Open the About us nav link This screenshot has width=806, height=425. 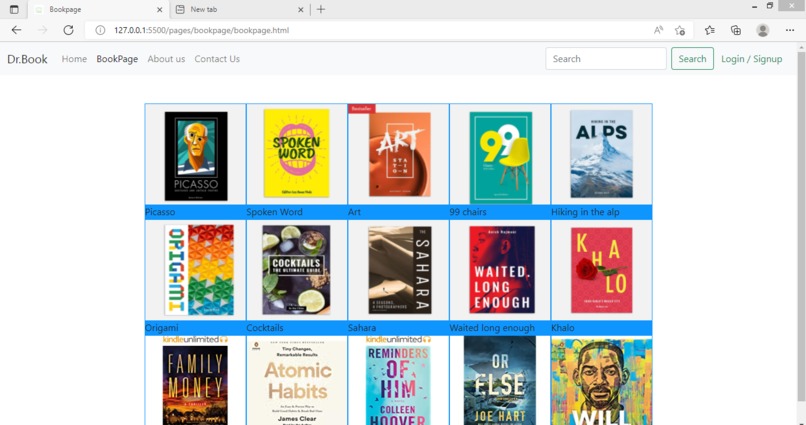coord(166,59)
